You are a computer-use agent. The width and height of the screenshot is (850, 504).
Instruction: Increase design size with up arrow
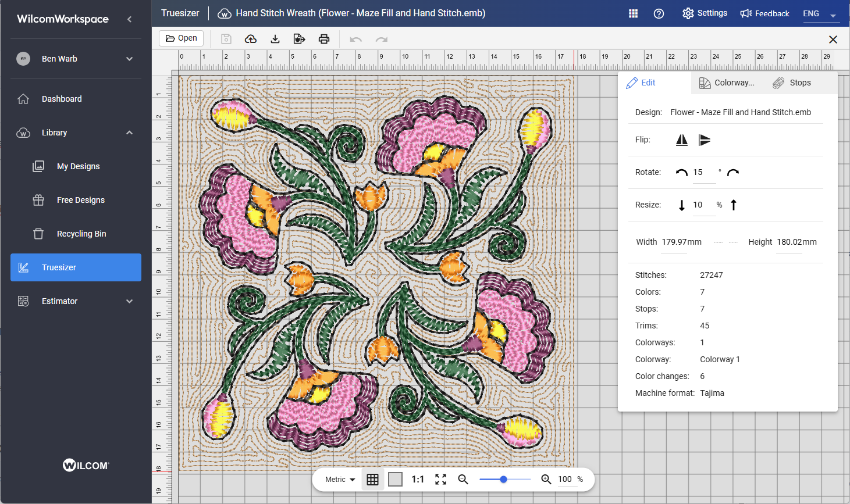pyautogui.click(x=734, y=205)
